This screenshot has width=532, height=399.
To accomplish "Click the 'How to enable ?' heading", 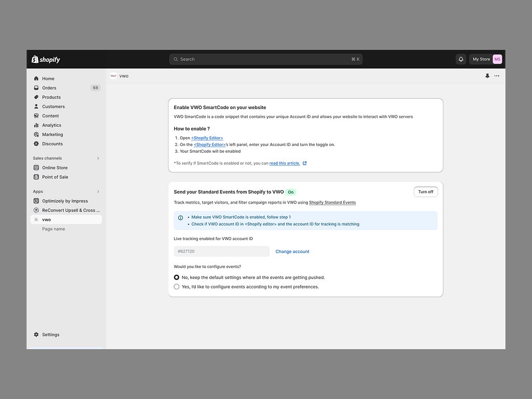I will 192,129.
